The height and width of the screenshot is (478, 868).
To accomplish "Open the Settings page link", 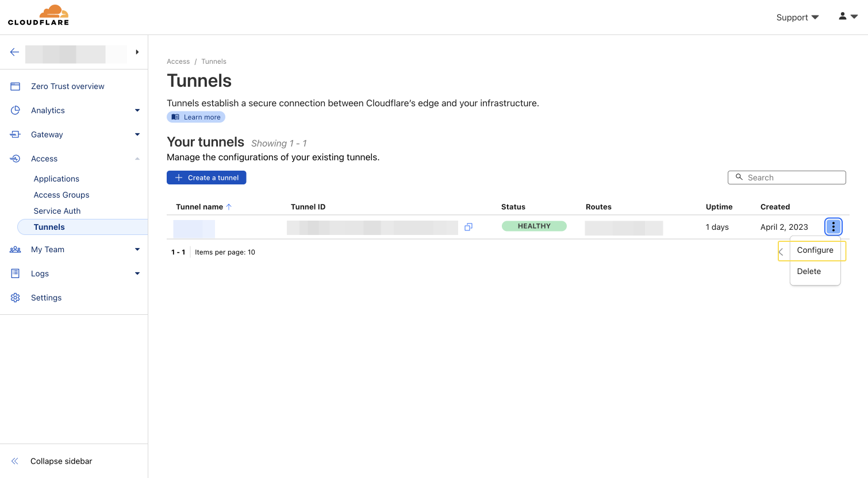I will [46, 298].
